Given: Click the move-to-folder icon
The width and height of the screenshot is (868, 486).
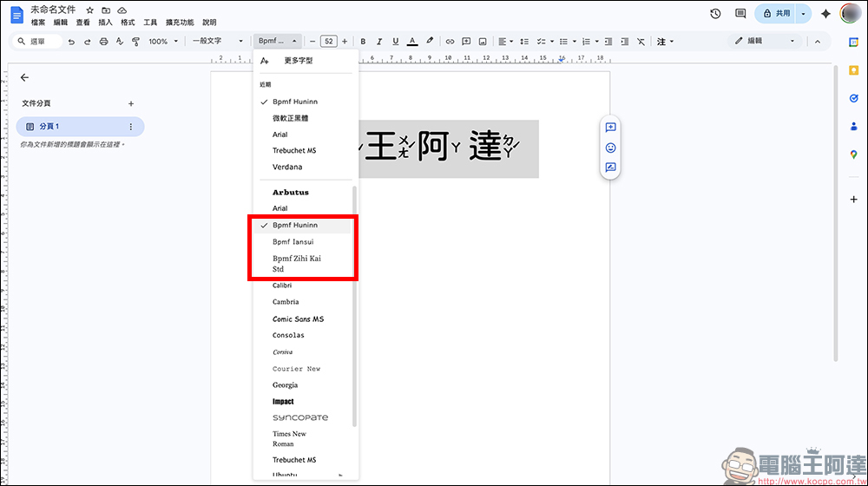Looking at the screenshot, I should [106, 10].
